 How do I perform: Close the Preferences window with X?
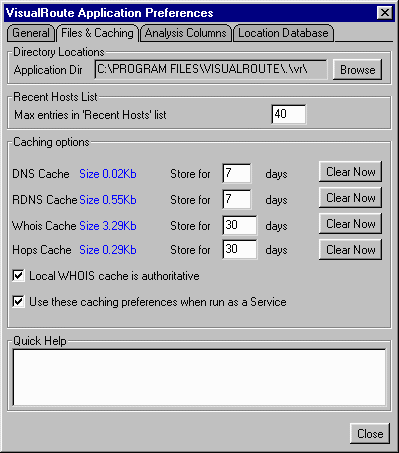pos(385,13)
